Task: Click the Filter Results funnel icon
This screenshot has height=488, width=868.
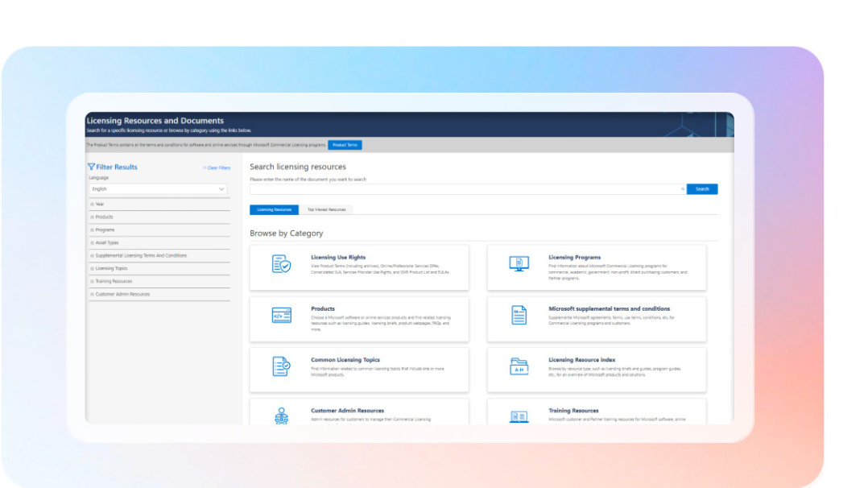Action: 91,167
